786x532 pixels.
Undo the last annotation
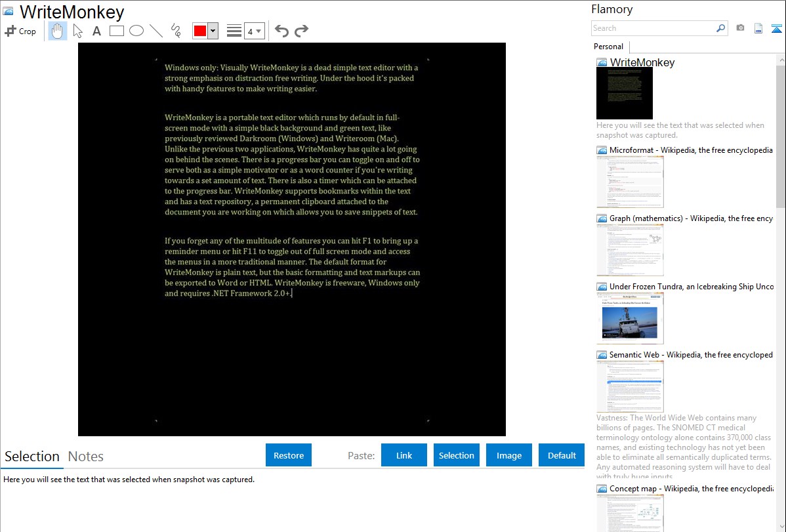pos(281,31)
